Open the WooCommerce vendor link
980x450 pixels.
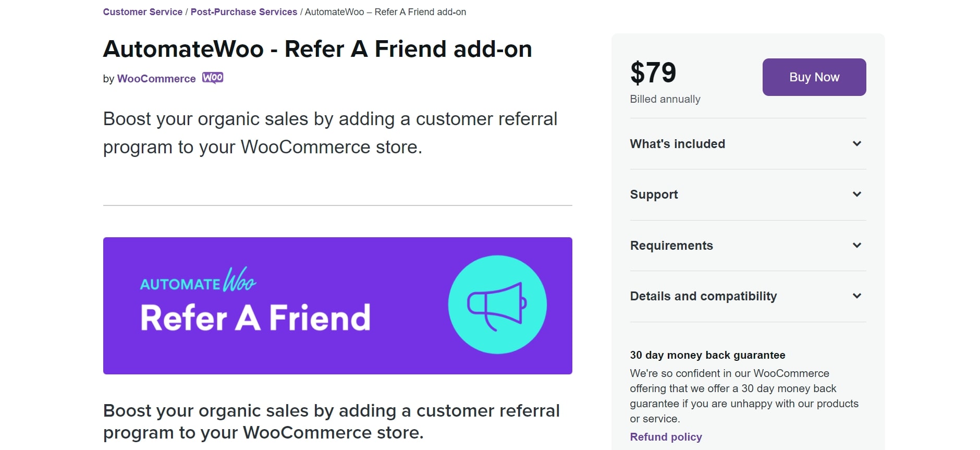[156, 79]
